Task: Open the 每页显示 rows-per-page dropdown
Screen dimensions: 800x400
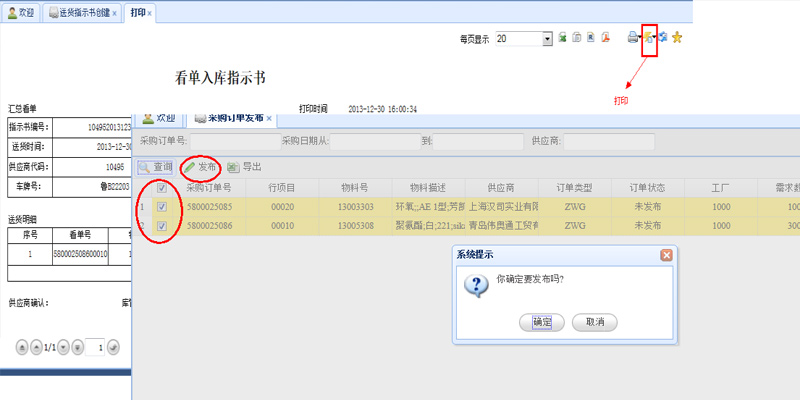Action: click(x=547, y=39)
